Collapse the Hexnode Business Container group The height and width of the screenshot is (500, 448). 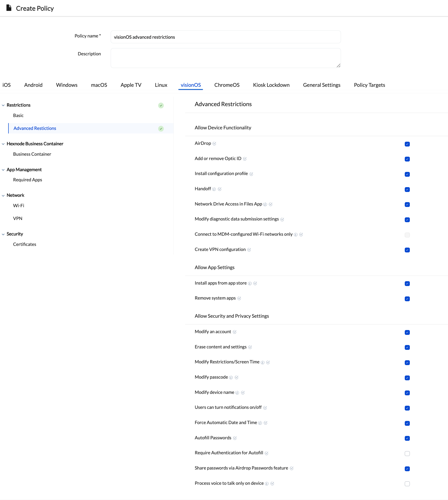[x=3, y=144]
